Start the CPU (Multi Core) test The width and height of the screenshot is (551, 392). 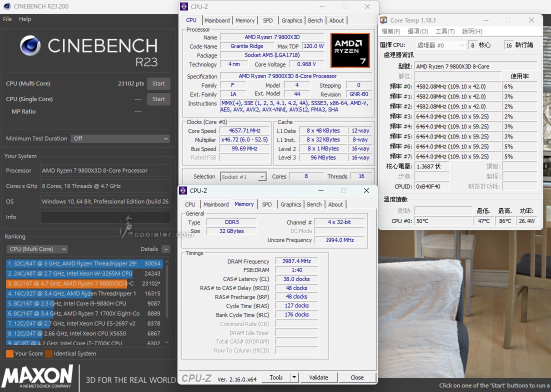point(158,83)
